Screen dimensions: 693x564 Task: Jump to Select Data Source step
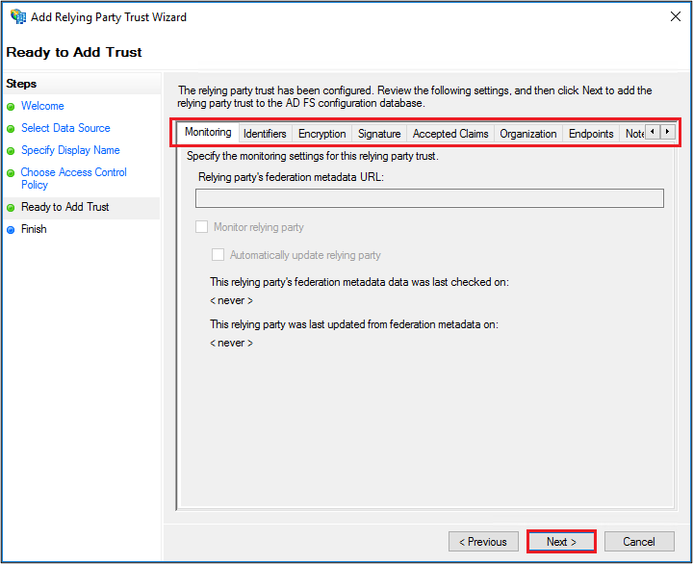click(66, 128)
